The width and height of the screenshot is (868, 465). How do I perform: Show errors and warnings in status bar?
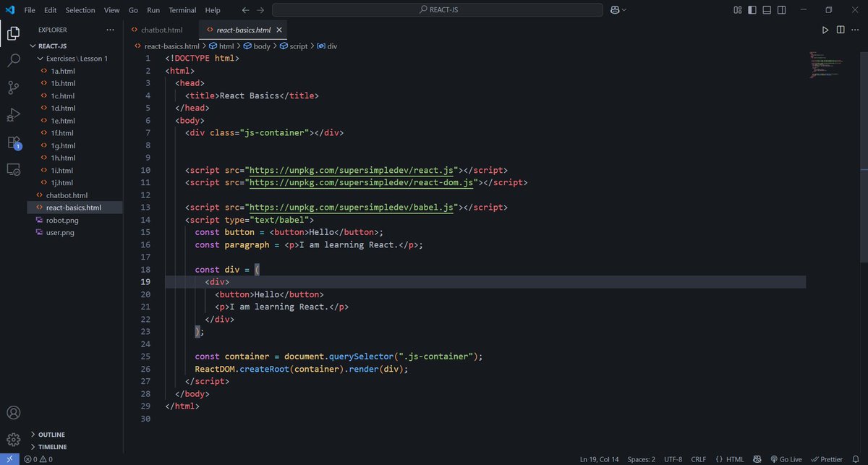click(38, 459)
